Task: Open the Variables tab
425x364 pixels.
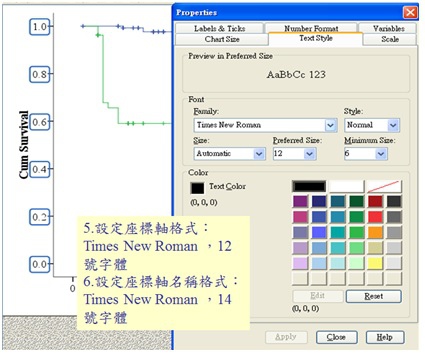Action: click(388, 28)
